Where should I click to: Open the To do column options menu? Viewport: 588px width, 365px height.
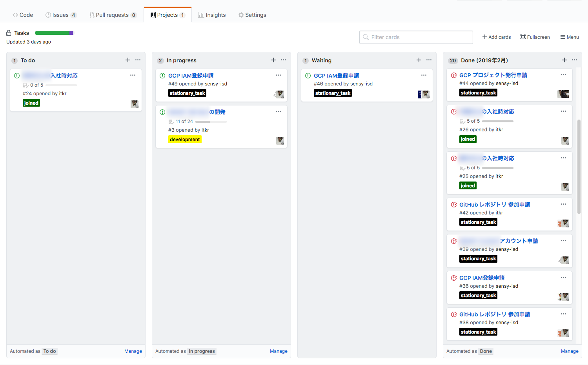point(138,60)
